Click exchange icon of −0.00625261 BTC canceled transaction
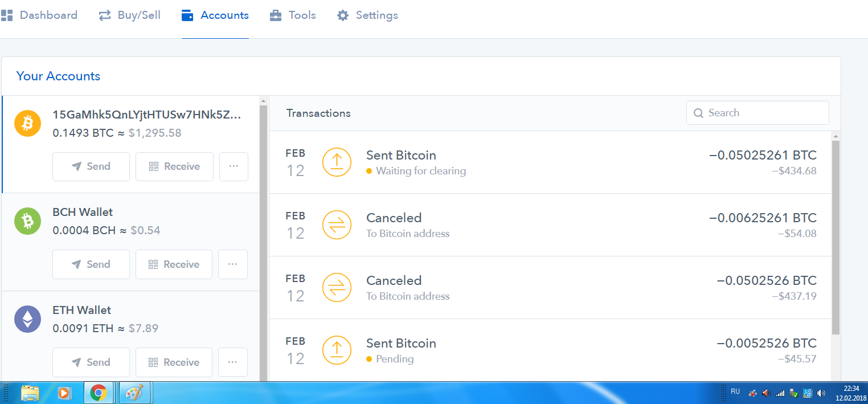 pyautogui.click(x=337, y=225)
